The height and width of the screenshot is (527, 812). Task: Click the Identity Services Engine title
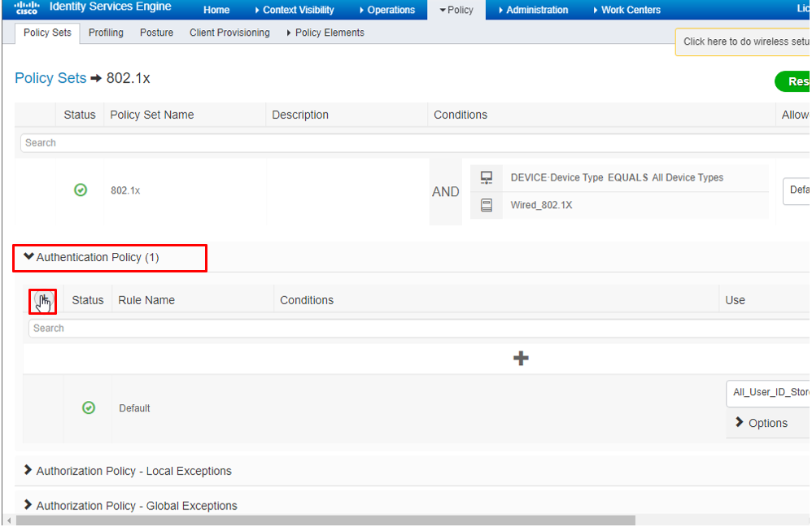(x=111, y=7)
